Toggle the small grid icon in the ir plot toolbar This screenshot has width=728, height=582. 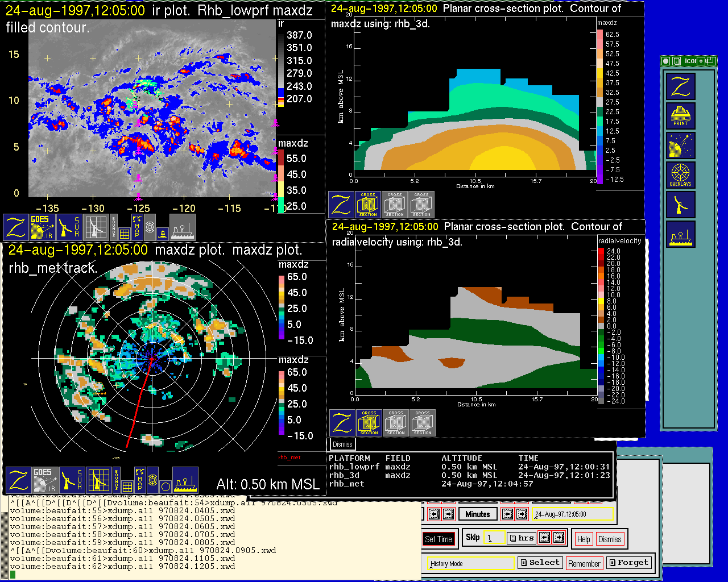coord(125,233)
